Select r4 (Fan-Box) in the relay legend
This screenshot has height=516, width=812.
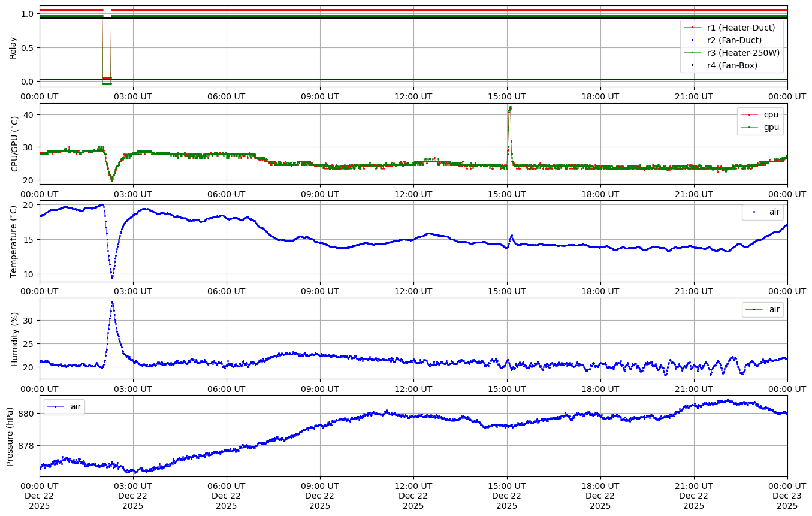point(732,65)
